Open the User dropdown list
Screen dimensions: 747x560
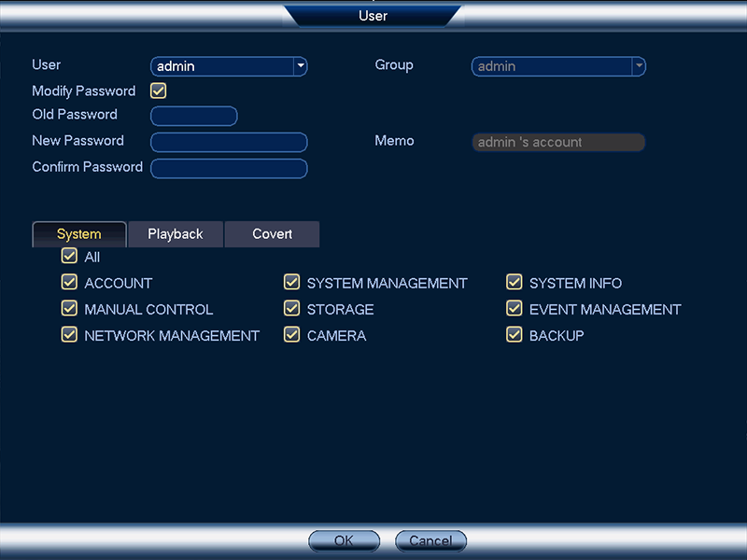point(300,66)
